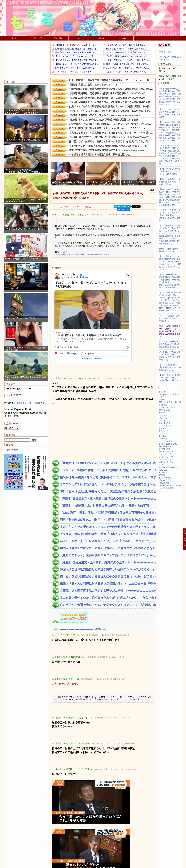The width and height of the screenshot is (186, 868).
Task: Open the golden retriever sidebar thumbnail
Action: [26, 189]
